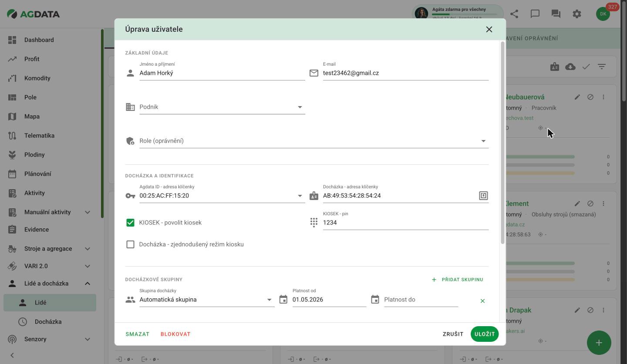Click the DK user avatar
627x364 pixels.
(603, 14)
